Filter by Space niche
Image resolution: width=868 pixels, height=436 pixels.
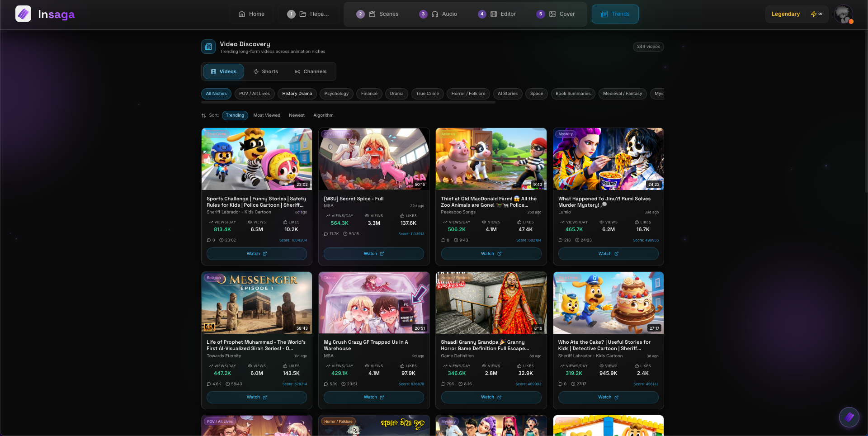click(537, 94)
